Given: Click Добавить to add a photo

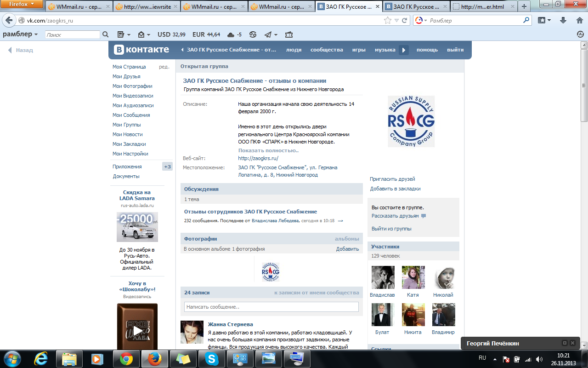Looking at the screenshot, I should coord(347,249).
